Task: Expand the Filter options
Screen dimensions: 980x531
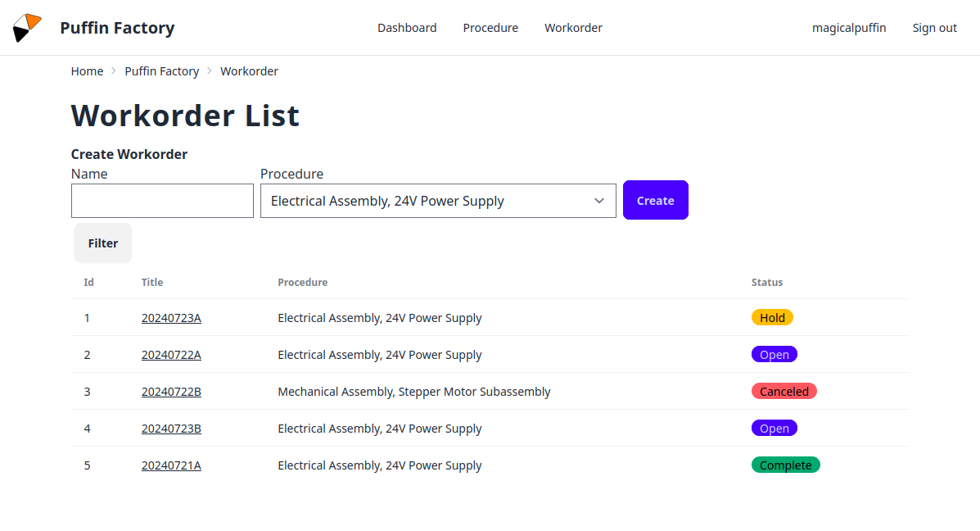Action: point(102,243)
